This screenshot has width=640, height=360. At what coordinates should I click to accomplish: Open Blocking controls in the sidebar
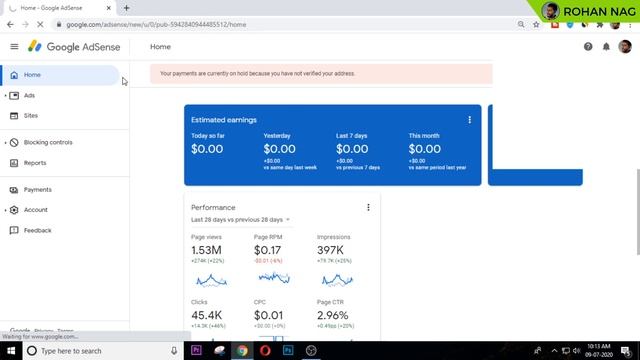48,142
